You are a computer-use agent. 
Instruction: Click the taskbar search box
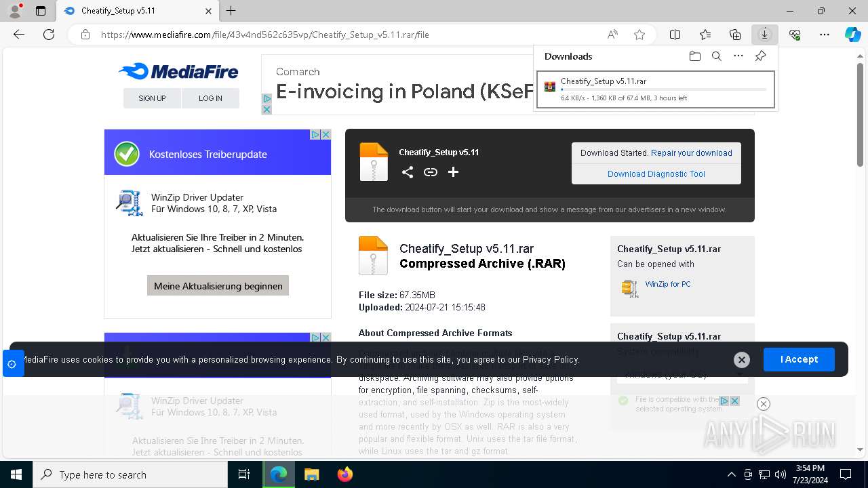click(130, 474)
